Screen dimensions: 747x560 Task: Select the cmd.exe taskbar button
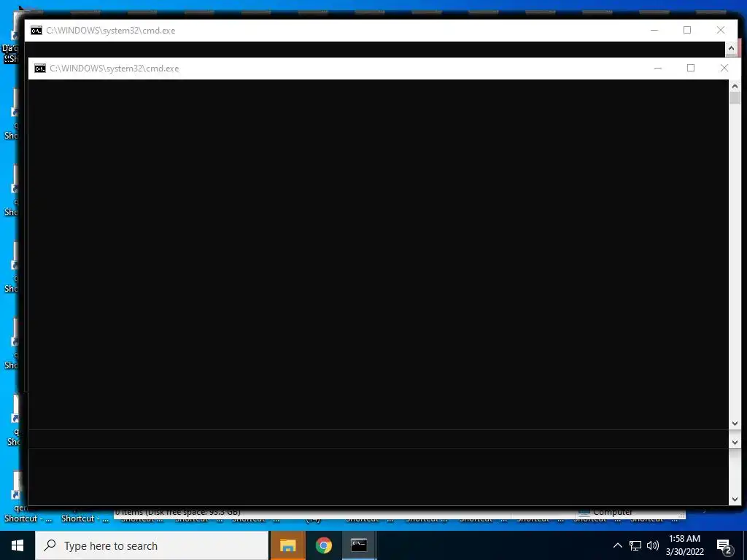point(359,545)
